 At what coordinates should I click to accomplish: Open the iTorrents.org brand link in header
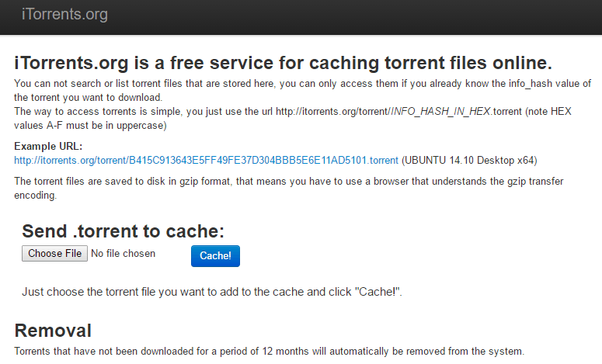tap(64, 14)
